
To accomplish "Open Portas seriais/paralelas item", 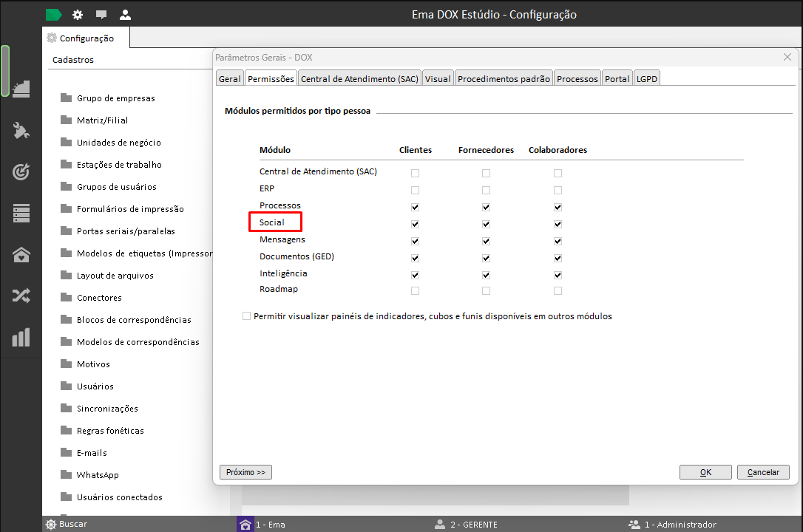I will tap(126, 231).
